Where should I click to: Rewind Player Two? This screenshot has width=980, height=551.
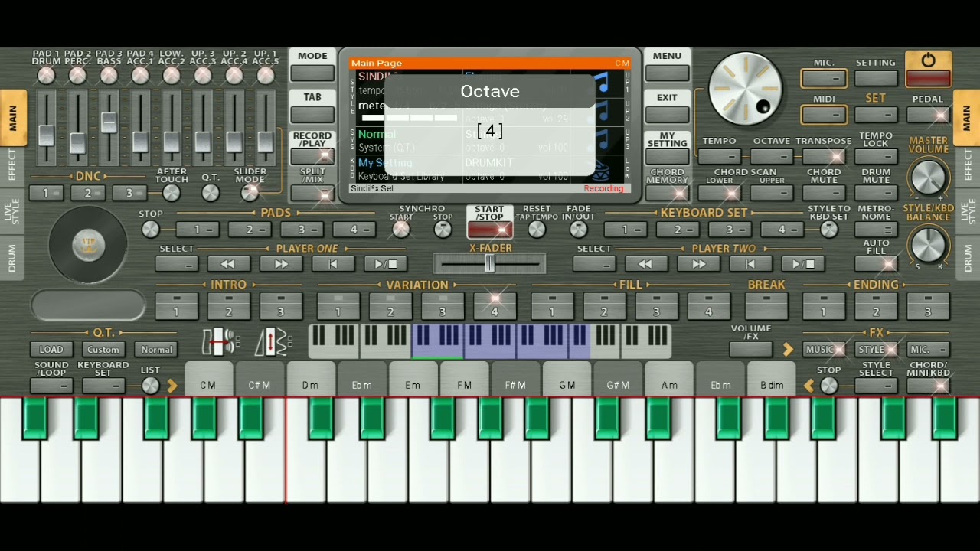(645, 264)
